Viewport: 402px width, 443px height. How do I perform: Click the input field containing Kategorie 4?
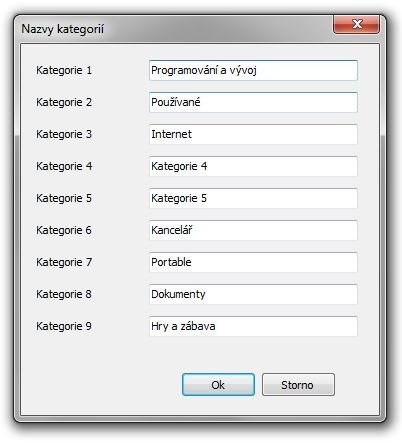pos(253,166)
